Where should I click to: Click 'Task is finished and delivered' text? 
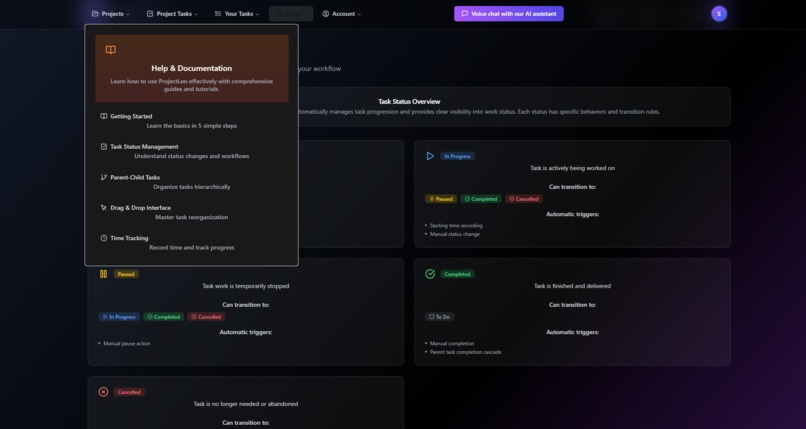[572, 286]
